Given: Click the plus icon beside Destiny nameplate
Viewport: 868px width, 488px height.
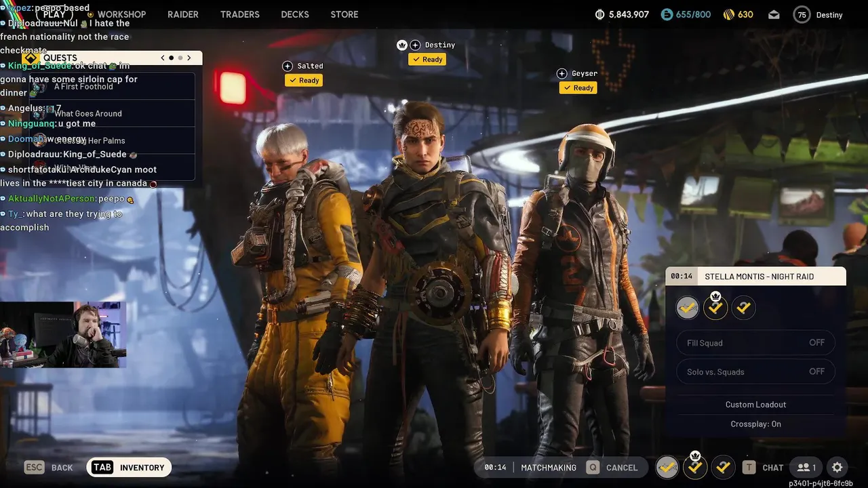Looking at the screenshot, I should tap(415, 45).
